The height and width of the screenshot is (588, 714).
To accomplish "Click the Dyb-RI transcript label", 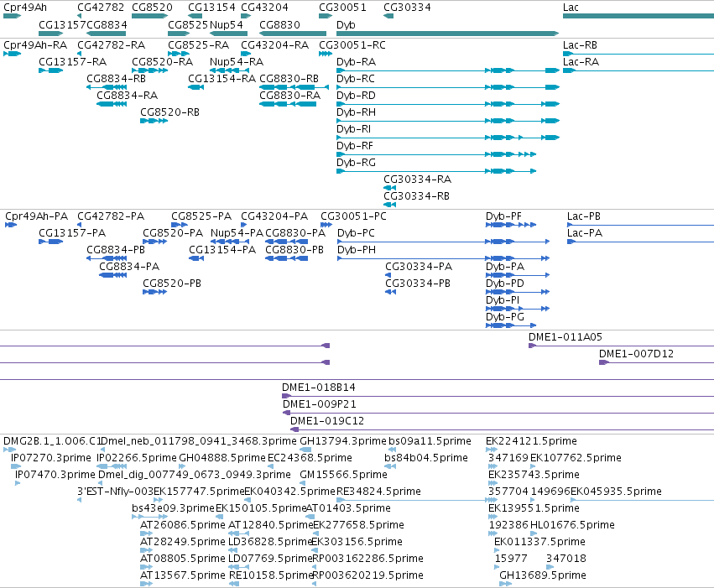I will pyautogui.click(x=353, y=129).
